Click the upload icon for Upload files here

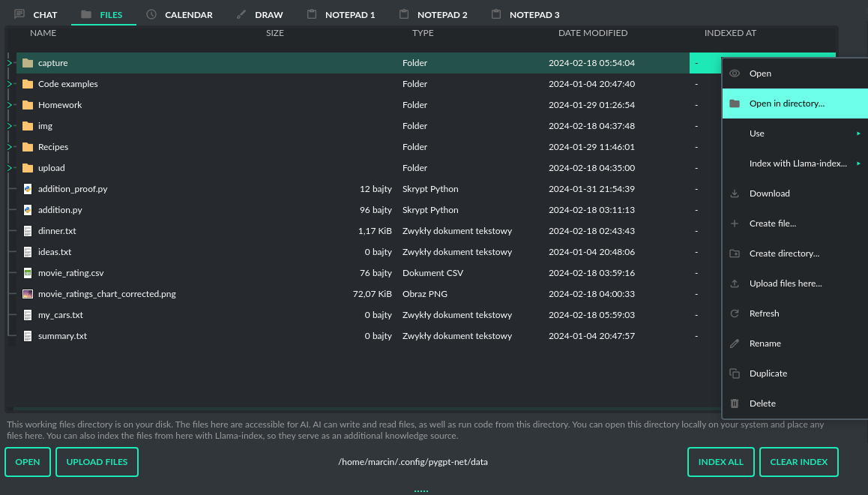tap(735, 283)
